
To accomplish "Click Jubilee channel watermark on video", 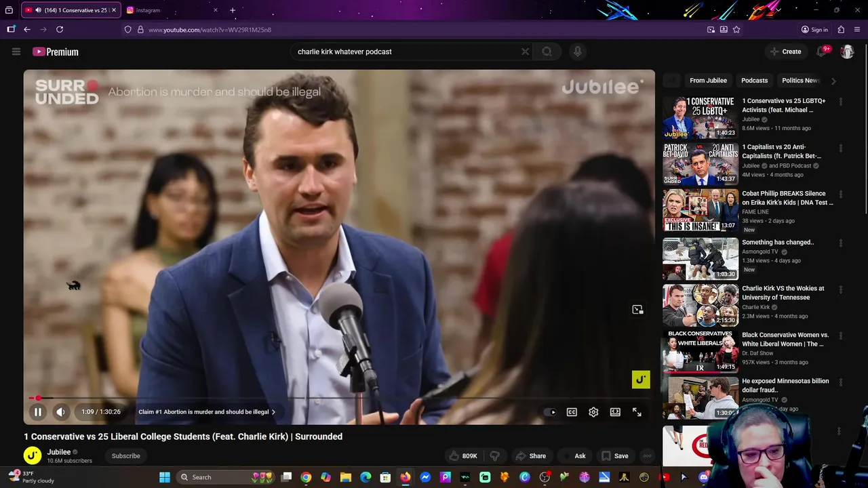I will tap(641, 380).
